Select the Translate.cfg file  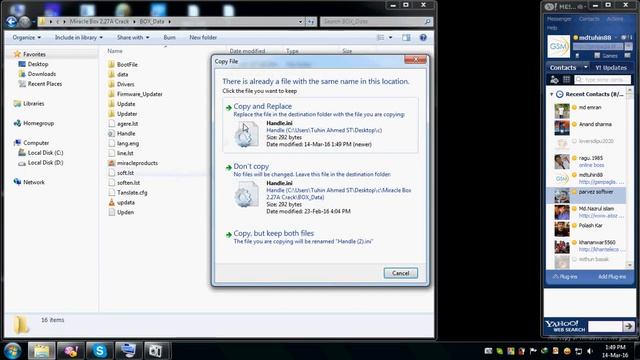pyautogui.click(x=132, y=193)
